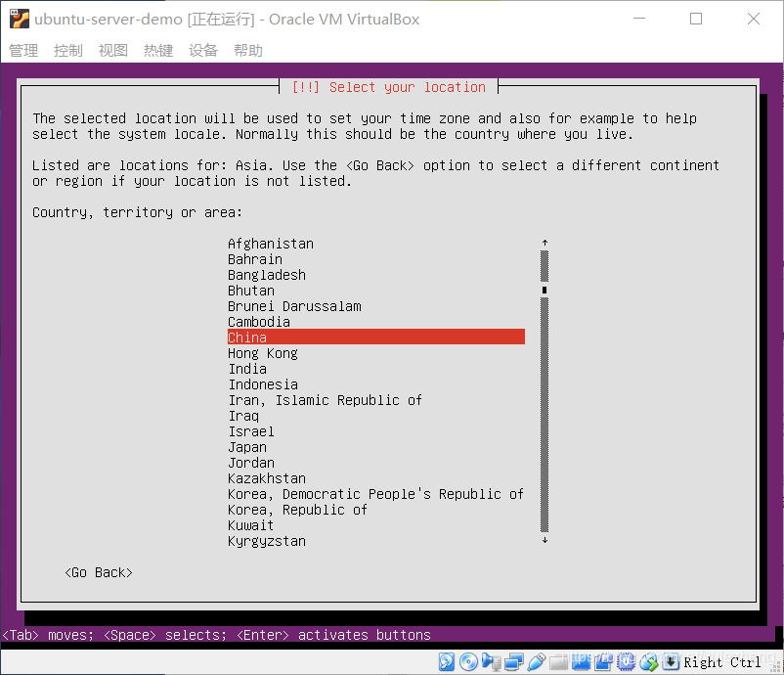Click the VirtualBox window title icon
Screen dimensions: 784x675
pyautogui.click(x=20, y=19)
